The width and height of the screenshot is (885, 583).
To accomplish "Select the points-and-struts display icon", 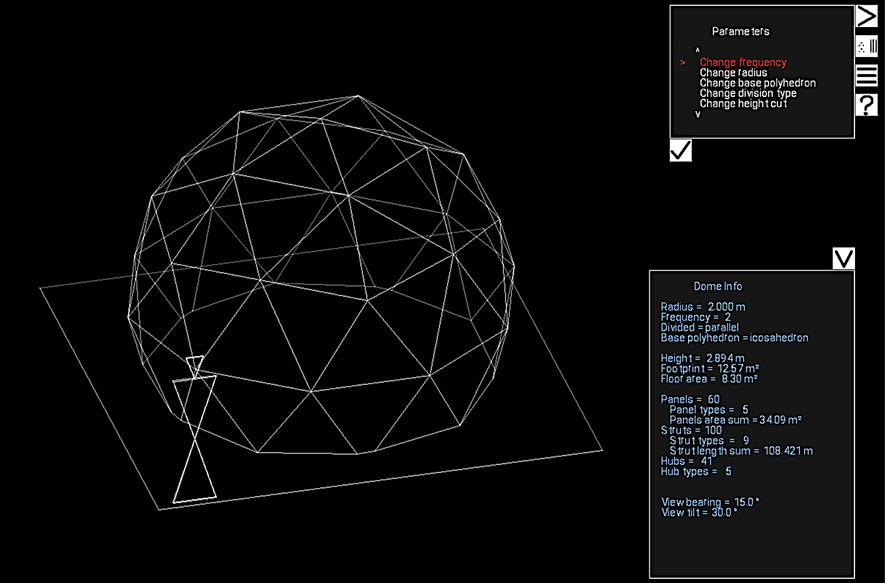I will 869,45.
